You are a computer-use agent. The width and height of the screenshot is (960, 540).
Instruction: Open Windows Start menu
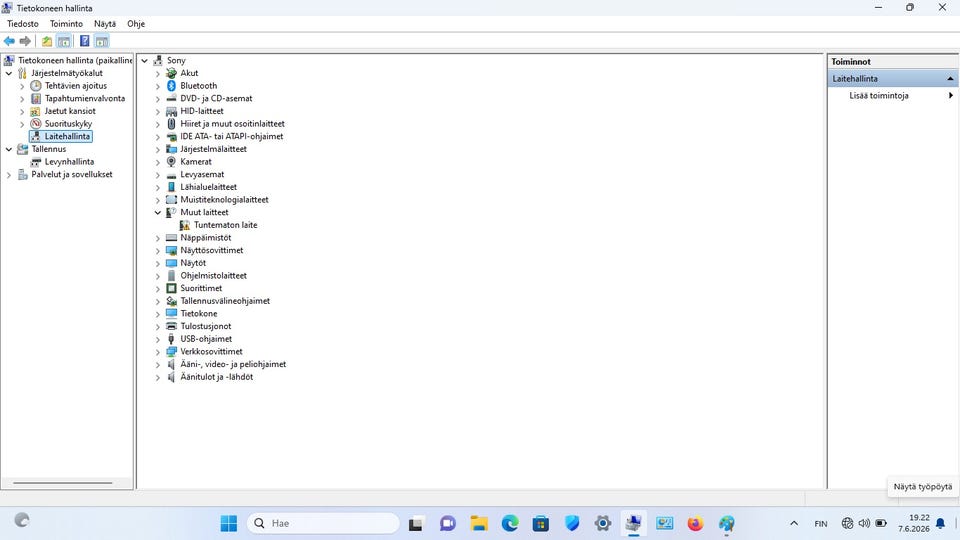click(228, 523)
